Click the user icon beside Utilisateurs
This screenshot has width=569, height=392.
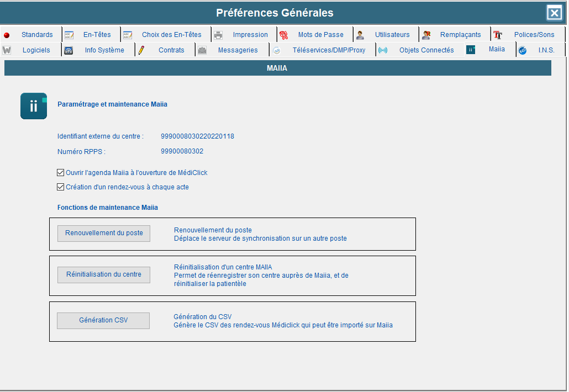[360, 35]
